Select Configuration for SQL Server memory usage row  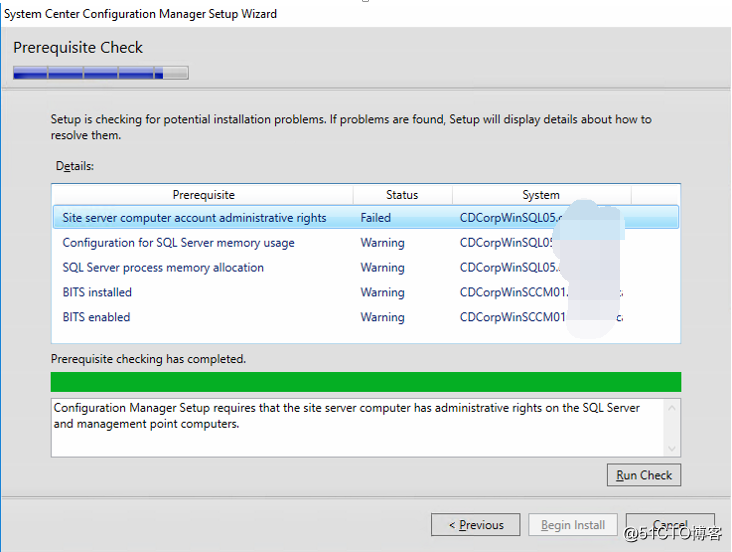(366, 243)
